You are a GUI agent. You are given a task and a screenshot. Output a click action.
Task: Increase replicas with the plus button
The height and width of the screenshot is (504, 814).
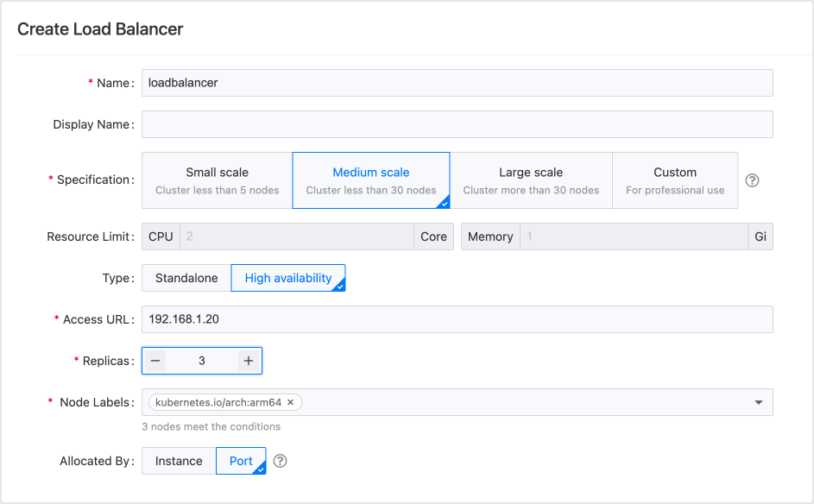(249, 361)
